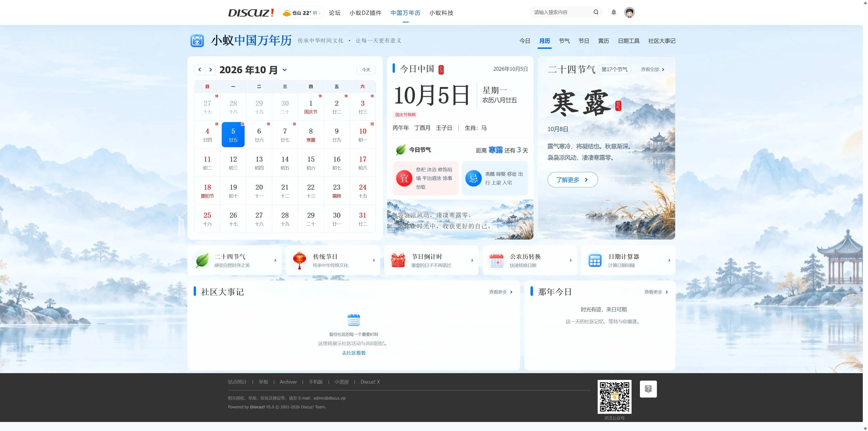The image size is (868, 431).
Task: Select the 节气 tab
Action: (x=564, y=41)
